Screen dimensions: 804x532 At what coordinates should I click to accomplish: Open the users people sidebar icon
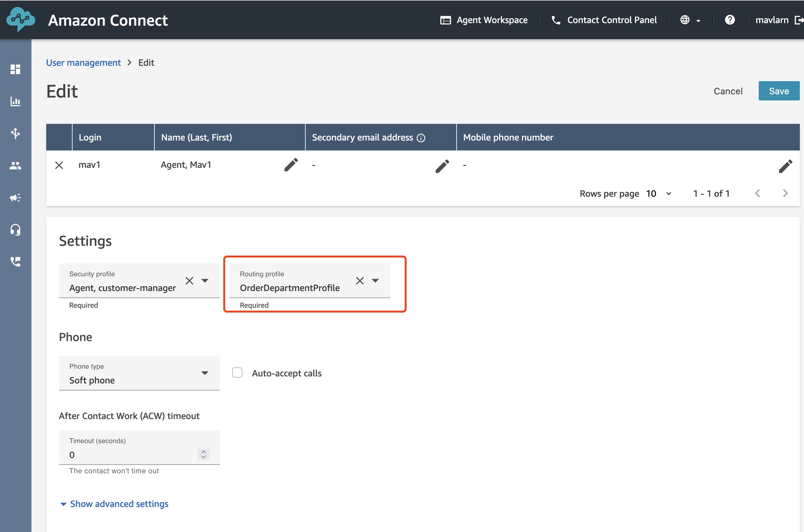pyautogui.click(x=15, y=166)
